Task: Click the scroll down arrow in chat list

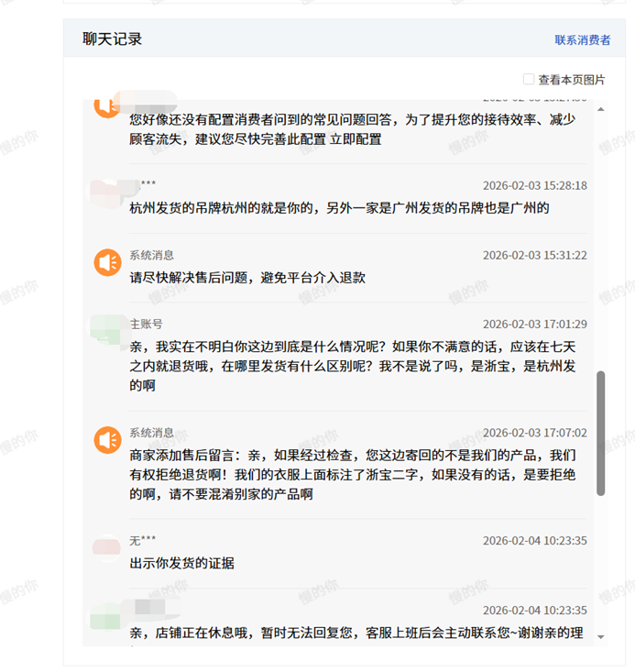Action: [x=601, y=636]
